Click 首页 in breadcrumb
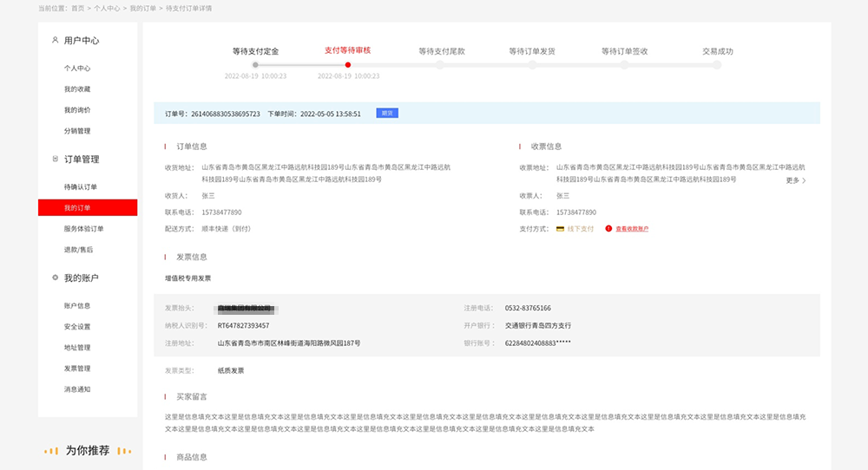868x470 pixels. click(77, 9)
